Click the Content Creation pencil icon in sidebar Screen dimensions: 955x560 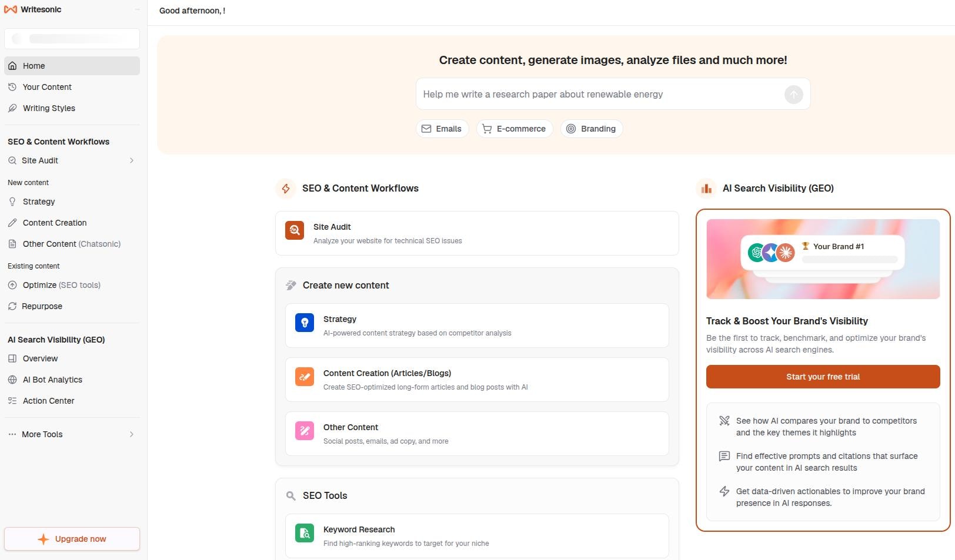point(12,223)
